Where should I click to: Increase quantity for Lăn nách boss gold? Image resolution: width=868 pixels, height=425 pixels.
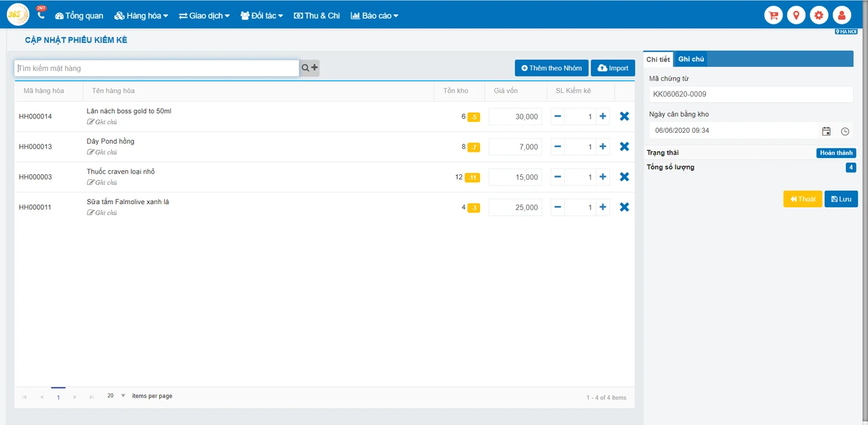pos(603,117)
